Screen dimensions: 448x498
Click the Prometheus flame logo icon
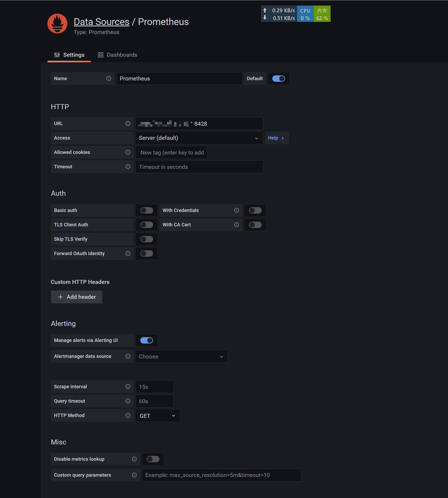tap(57, 24)
